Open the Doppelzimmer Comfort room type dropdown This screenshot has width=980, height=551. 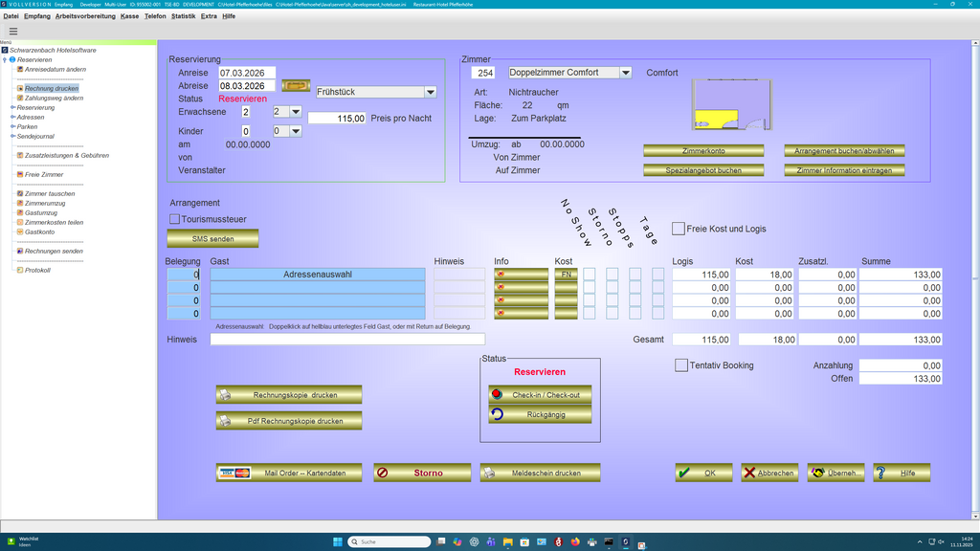click(x=627, y=72)
